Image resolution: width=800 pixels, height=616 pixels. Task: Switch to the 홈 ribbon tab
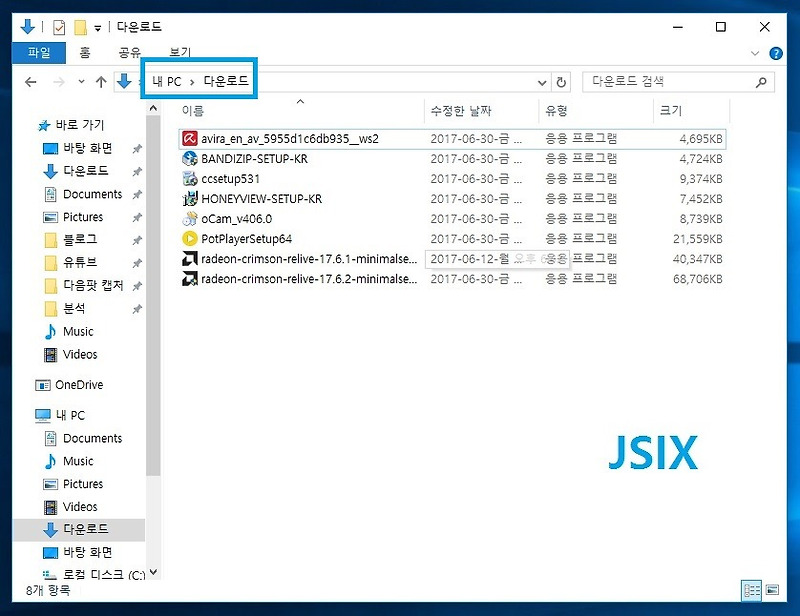85,53
